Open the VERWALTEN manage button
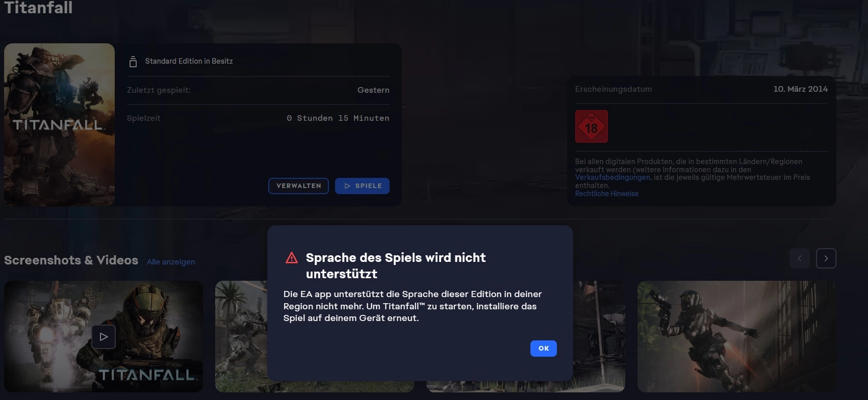868x400 pixels. tap(298, 186)
